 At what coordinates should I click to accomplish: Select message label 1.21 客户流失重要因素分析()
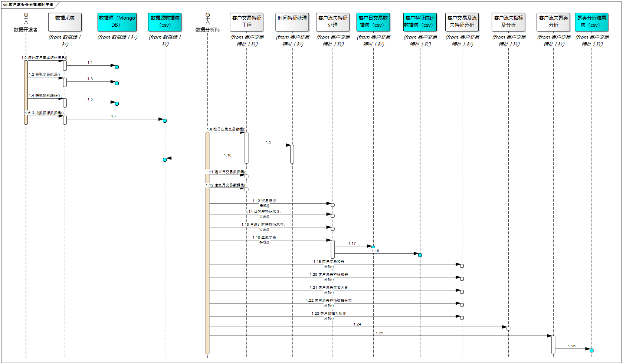tap(329, 290)
